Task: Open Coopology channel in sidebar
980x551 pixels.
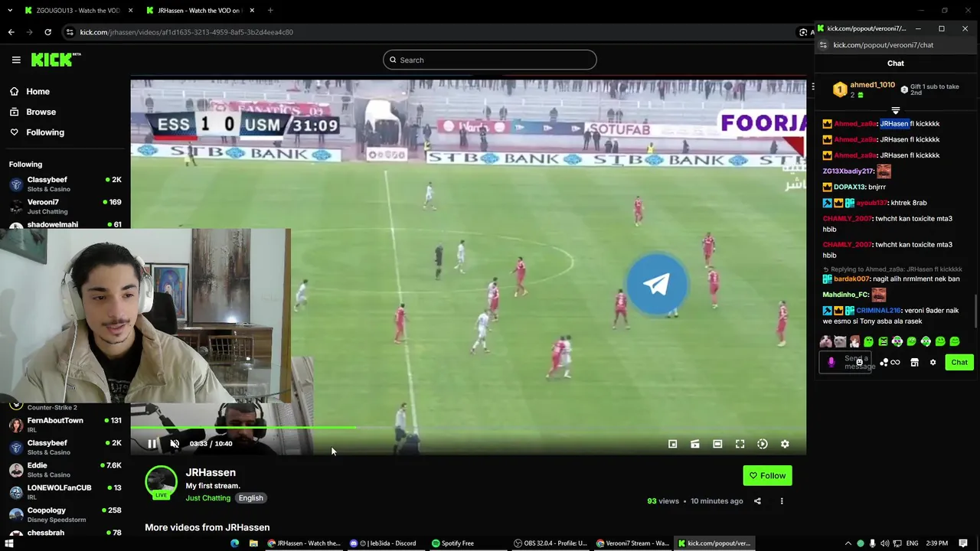Action: click(65, 514)
